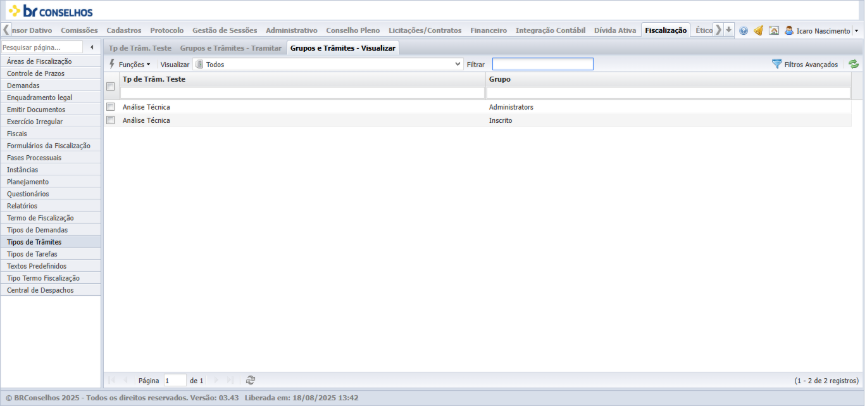Collapse sidebar with the arrow button

coord(92,47)
